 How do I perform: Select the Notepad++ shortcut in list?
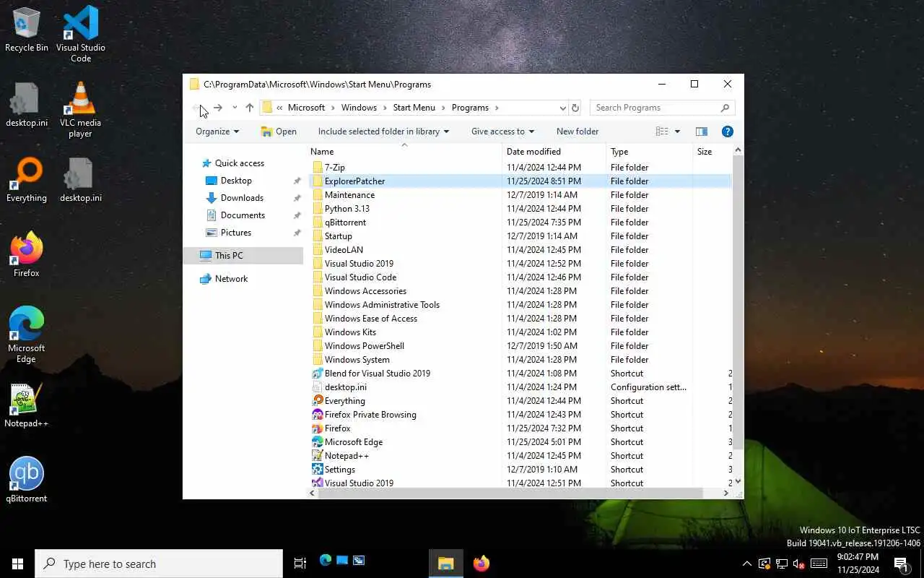(x=346, y=456)
